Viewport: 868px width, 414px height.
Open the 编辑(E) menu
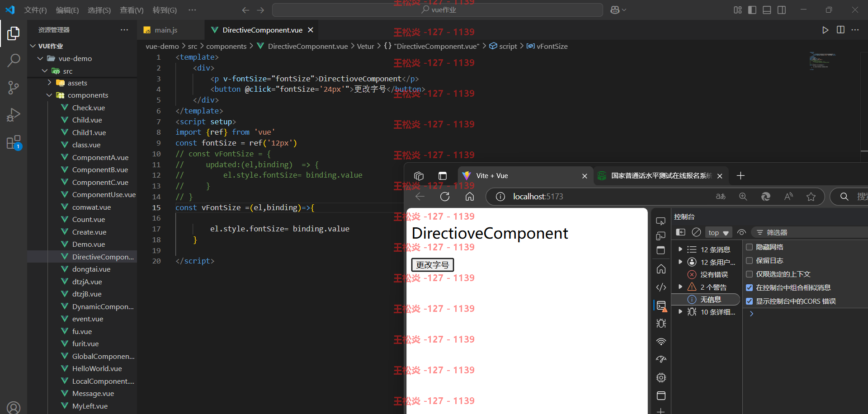click(x=67, y=10)
